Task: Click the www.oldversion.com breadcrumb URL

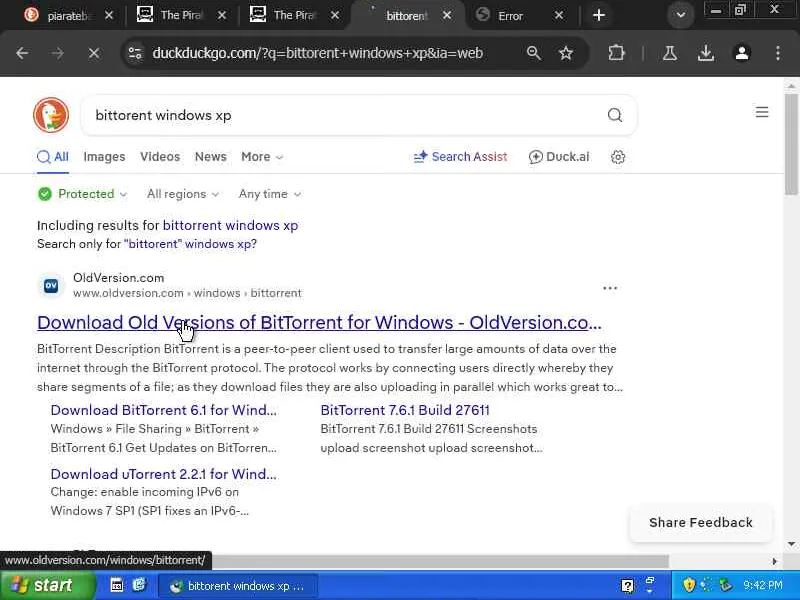Action: (187, 293)
